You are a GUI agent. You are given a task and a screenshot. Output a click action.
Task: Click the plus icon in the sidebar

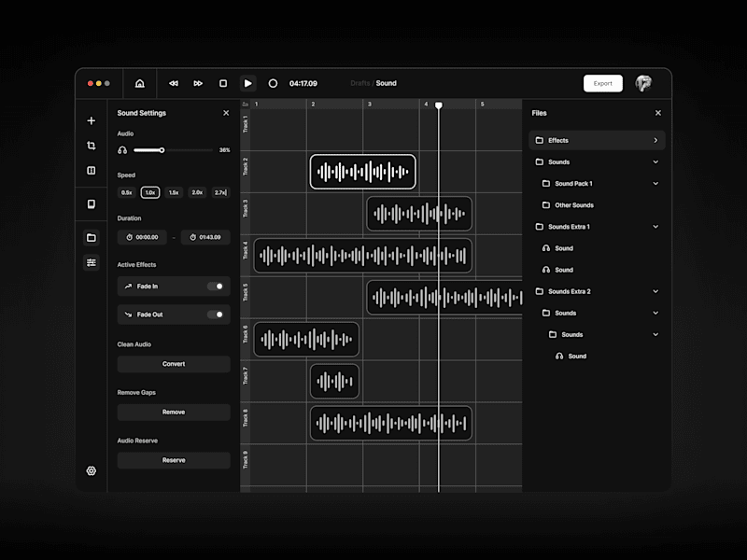click(91, 121)
